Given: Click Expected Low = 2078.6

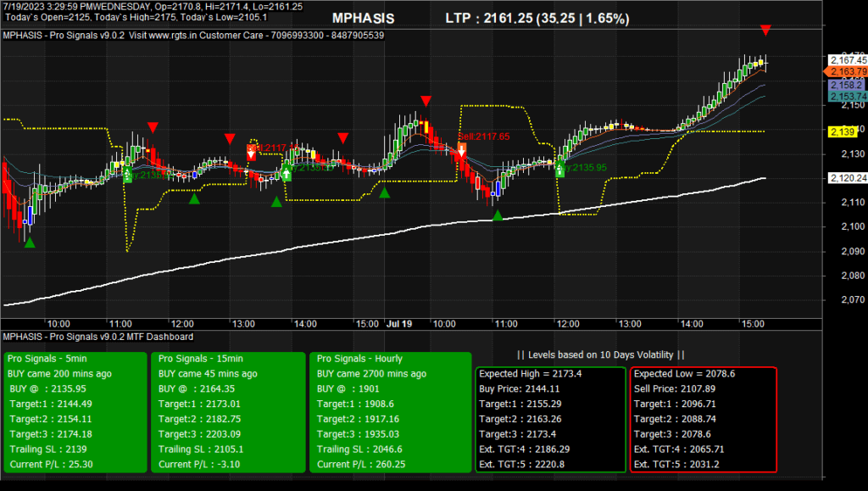Looking at the screenshot, I should pos(684,374).
